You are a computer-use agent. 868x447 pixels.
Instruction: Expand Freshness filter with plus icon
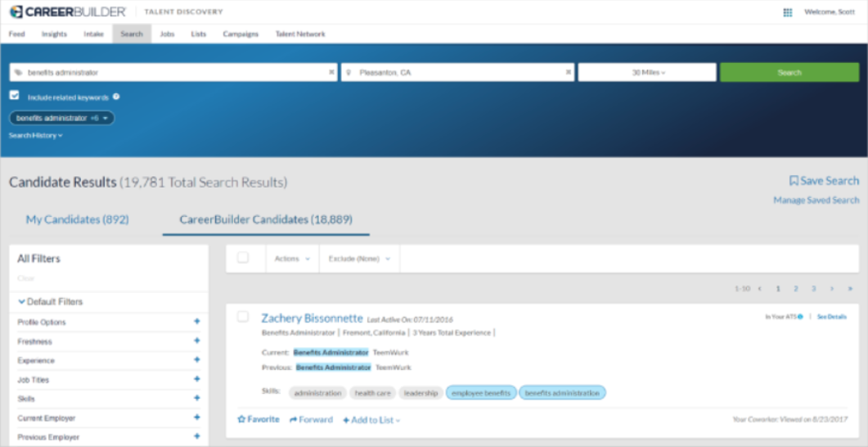pyautogui.click(x=196, y=341)
